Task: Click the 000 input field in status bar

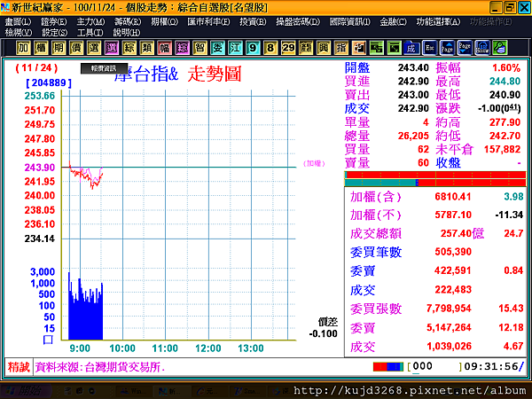Action: (434, 366)
